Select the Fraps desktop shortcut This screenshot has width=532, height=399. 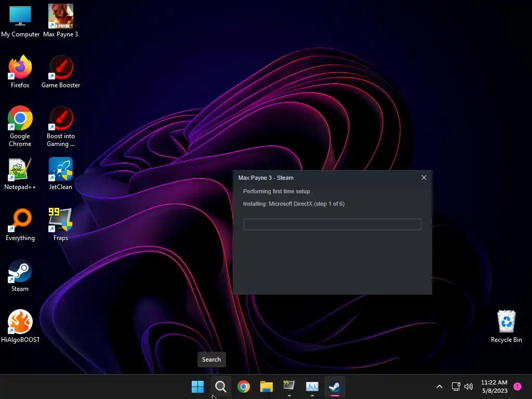pos(61,224)
